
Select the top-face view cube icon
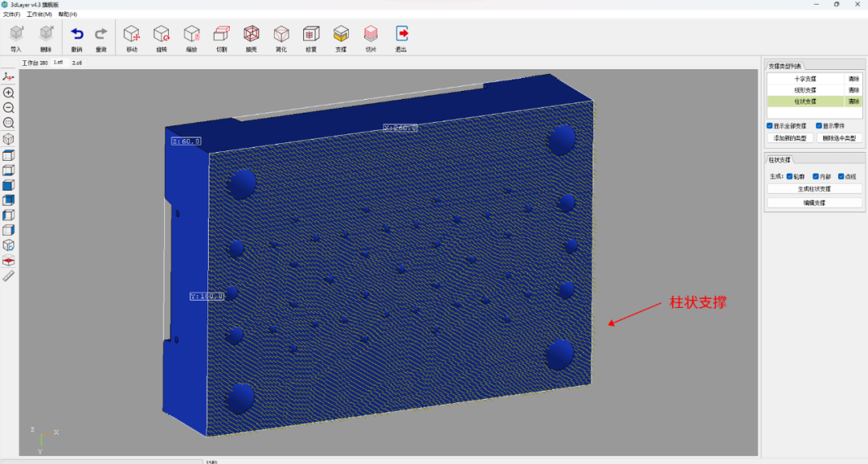(8, 155)
